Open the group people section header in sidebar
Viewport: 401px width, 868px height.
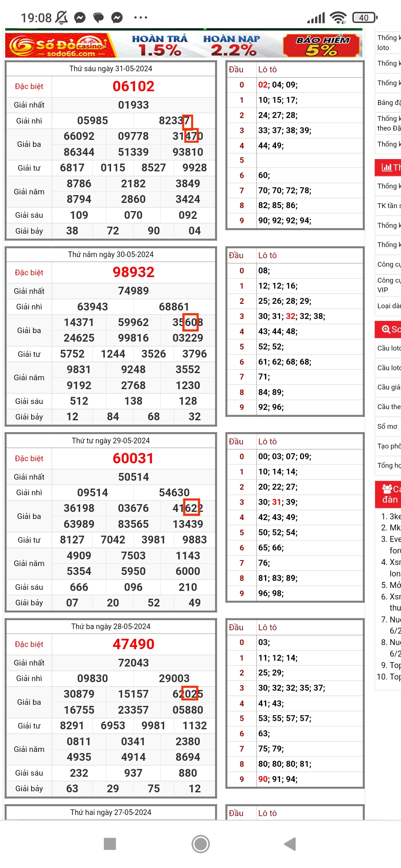tap(388, 494)
